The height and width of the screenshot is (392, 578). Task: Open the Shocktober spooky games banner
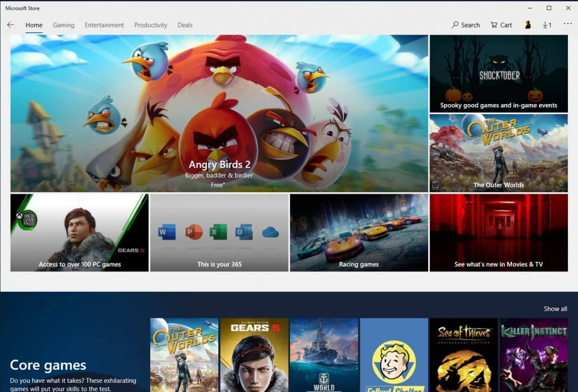click(x=499, y=73)
